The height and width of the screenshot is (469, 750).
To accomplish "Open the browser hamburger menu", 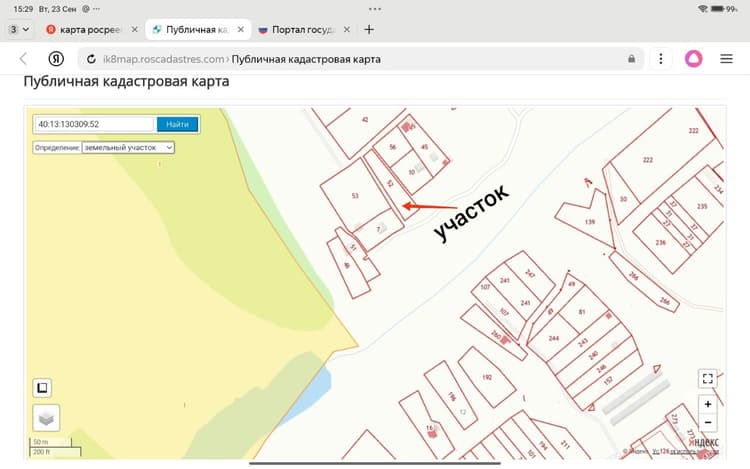I will 726,59.
